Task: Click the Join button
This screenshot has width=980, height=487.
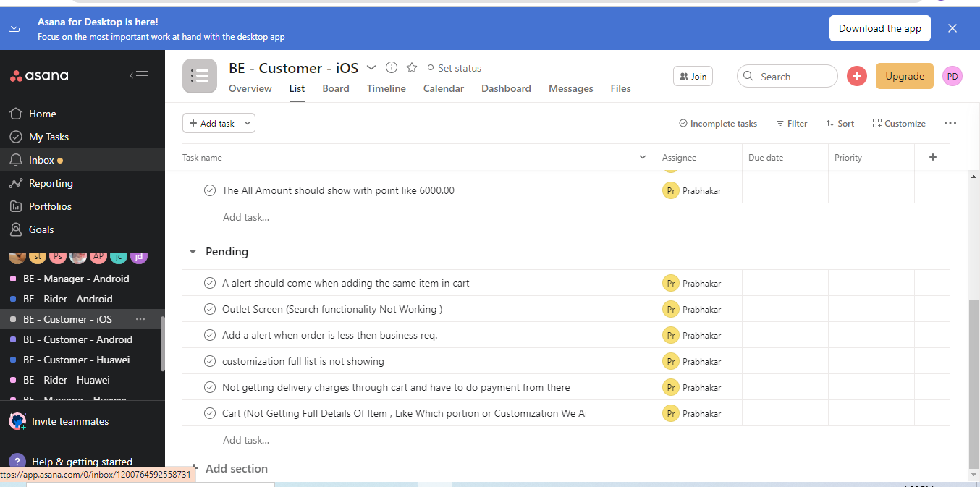Action: click(x=693, y=76)
